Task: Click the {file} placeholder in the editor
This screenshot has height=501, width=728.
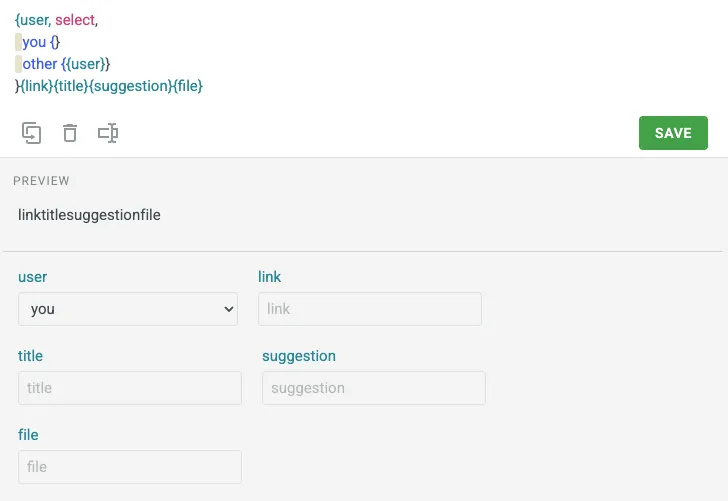Action: tap(188, 86)
